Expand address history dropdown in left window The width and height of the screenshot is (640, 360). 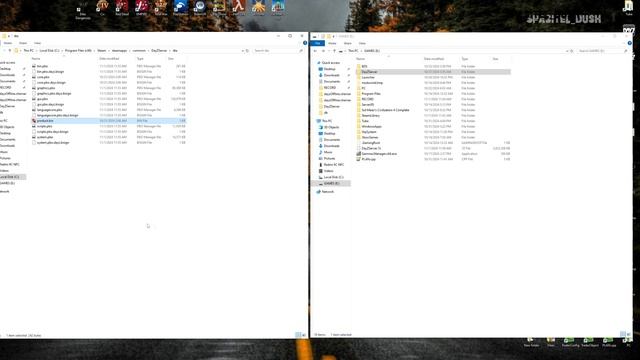[x=242, y=51]
